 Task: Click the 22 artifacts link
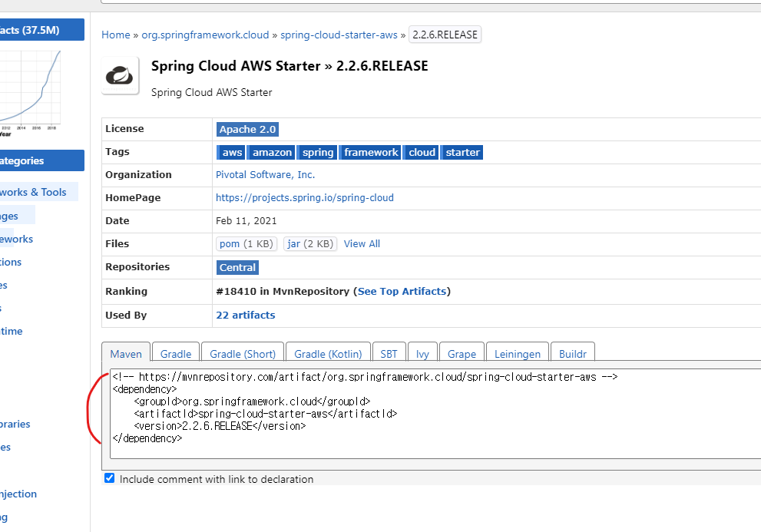pos(245,315)
